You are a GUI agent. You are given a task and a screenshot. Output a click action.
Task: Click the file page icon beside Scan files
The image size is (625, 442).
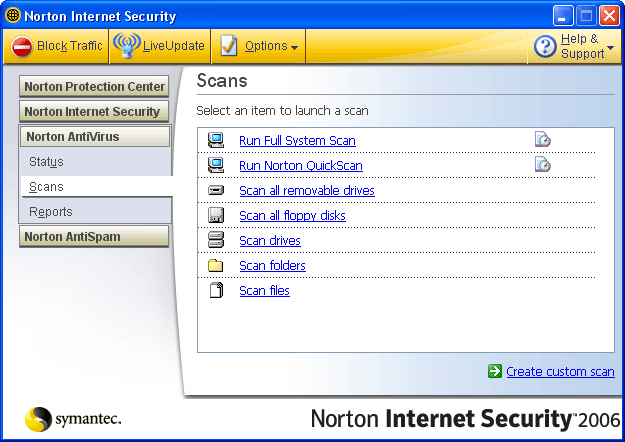coord(216,290)
